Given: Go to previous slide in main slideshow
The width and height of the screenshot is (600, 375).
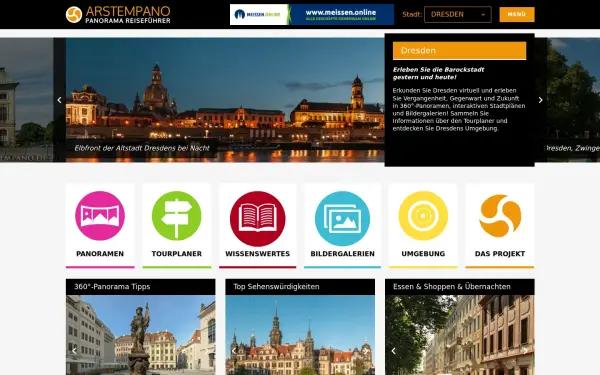Looking at the screenshot, I should pyautogui.click(x=59, y=100).
